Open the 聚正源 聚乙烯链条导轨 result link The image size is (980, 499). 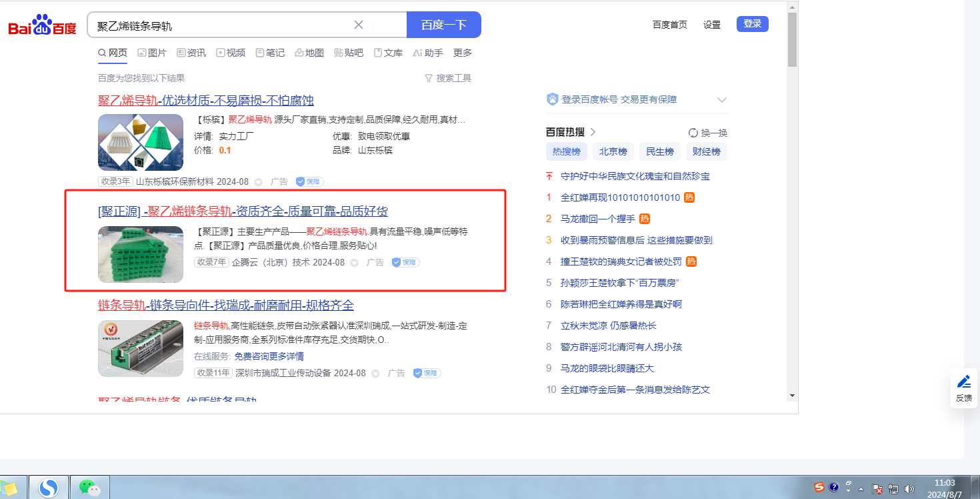click(243, 211)
